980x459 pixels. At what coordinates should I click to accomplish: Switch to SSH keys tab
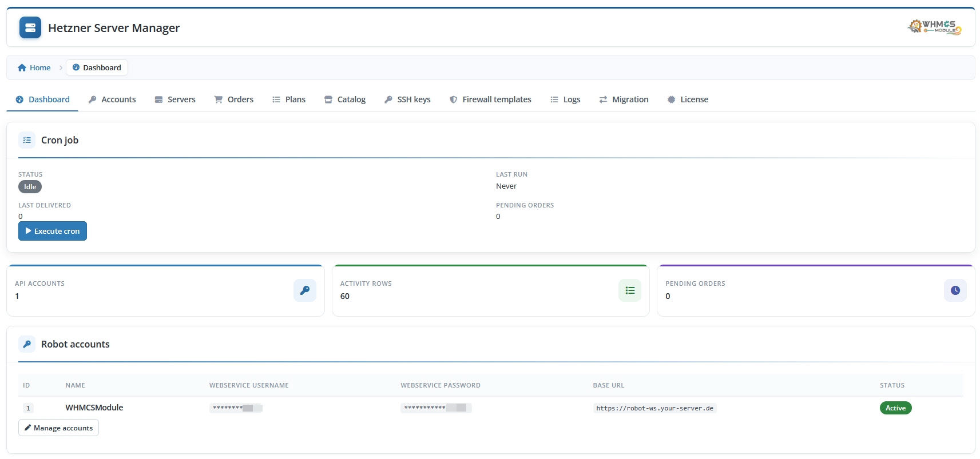point(407,99)
